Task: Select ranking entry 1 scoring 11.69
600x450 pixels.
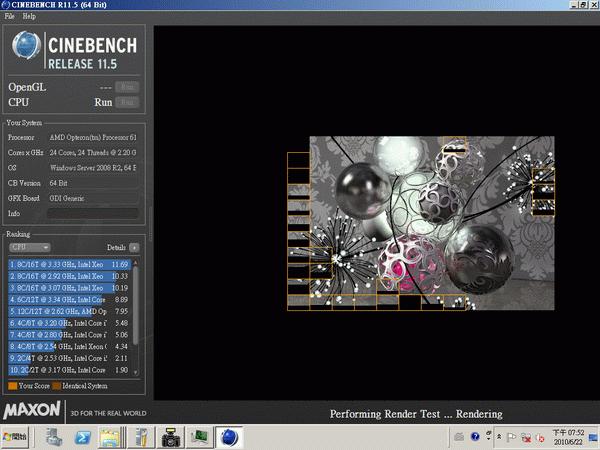Action: 69,264
